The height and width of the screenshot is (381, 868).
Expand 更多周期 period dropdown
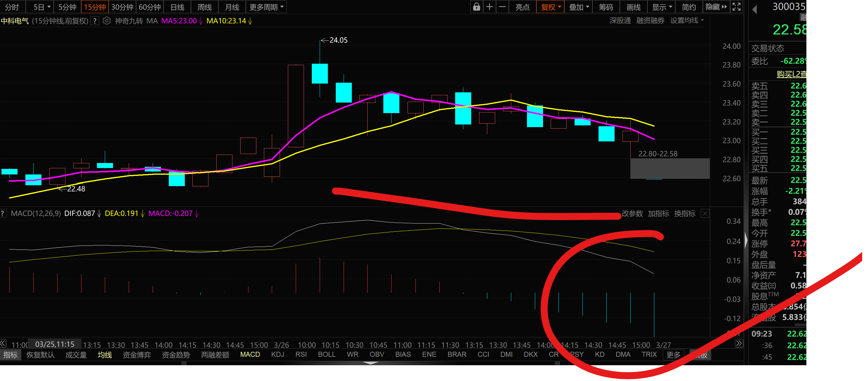(266, 7)
